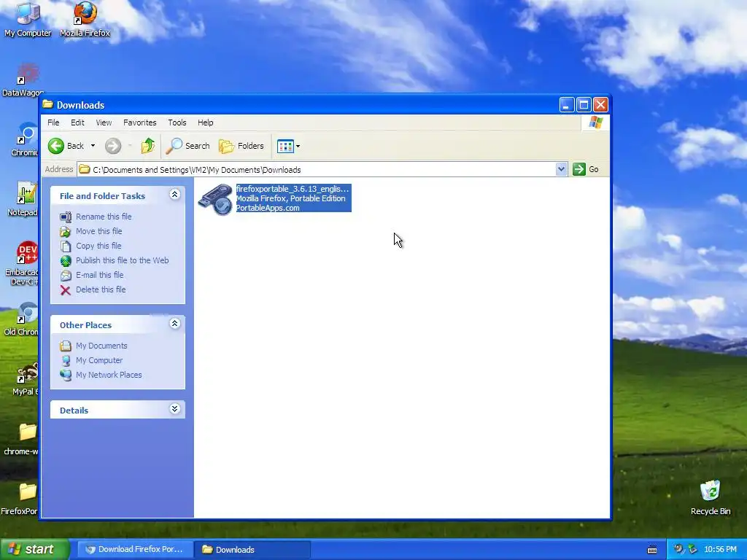The height and width of the screenshot is (560, 747).
Task: Open the Favorites menu
Action: [x=139, y=122]
